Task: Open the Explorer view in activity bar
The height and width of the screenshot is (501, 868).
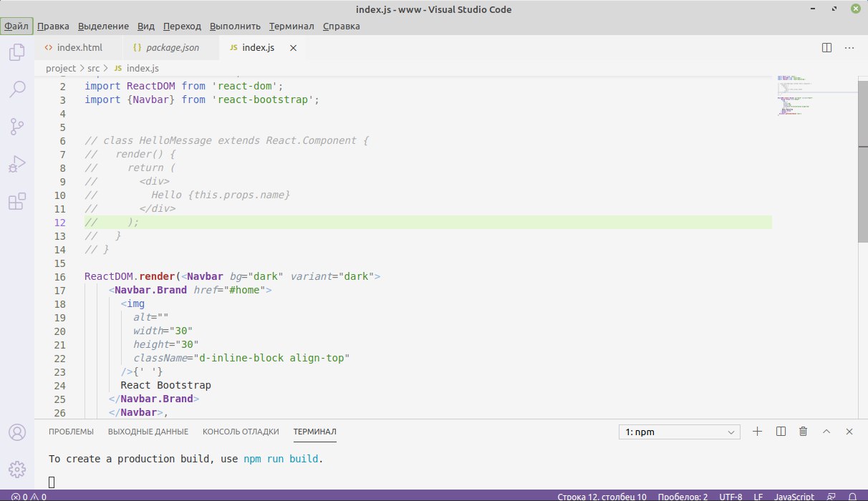Action: 16,52
